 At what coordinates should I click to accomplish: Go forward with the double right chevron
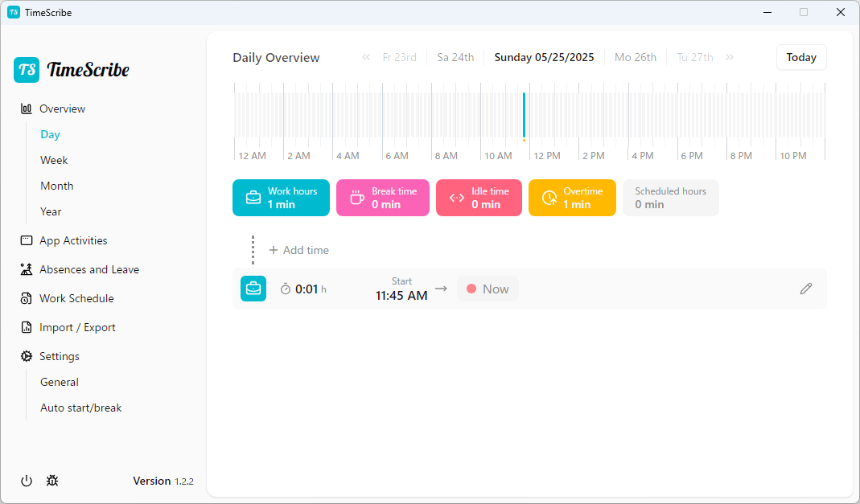tap(730, 58)
